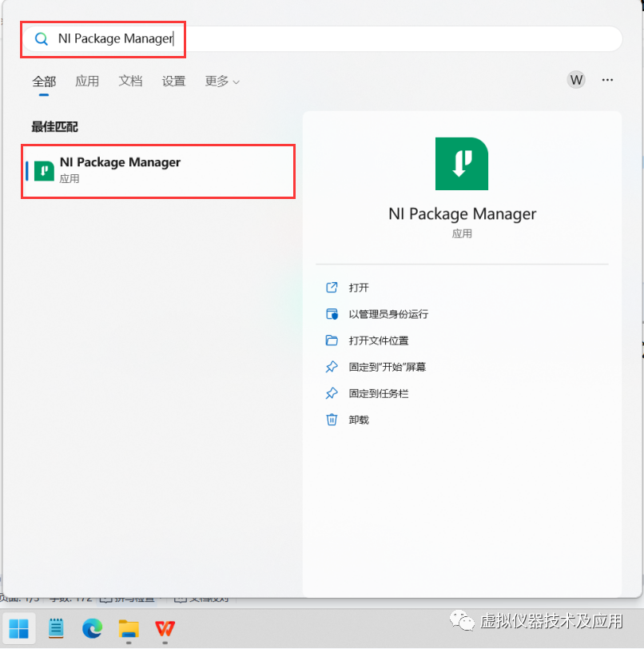
Task: Switch to the 文档 tab
Action: 130,82
